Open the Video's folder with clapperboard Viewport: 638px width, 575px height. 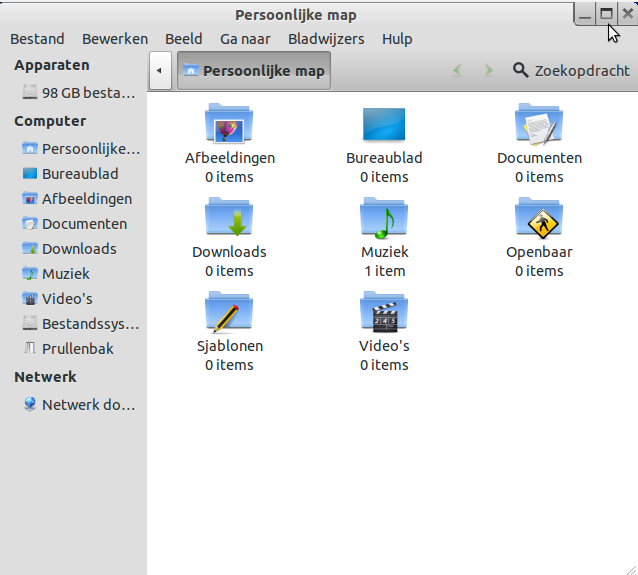click(384, 311)
